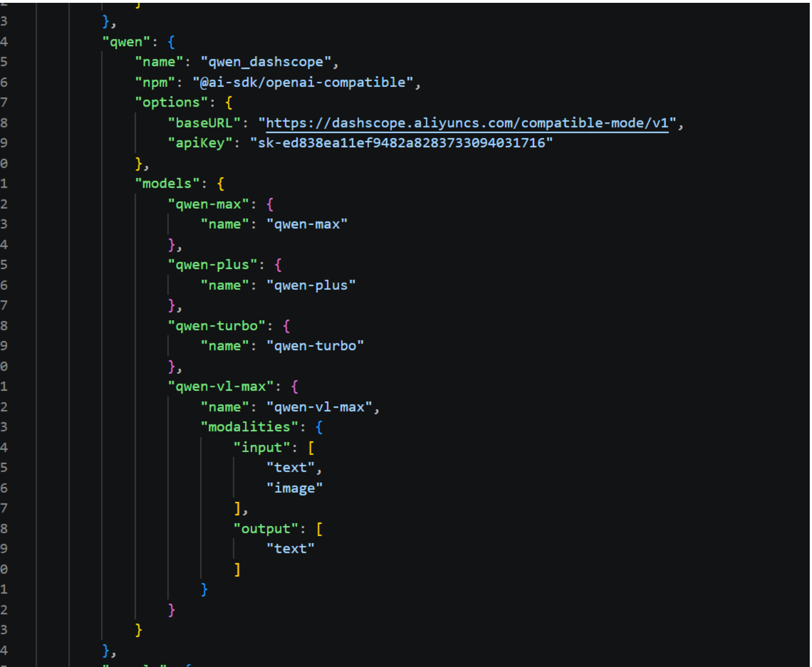Image resolution: width=812 pixels, height=667 pixels.
Task: Select the "qwen-plus" name value string
Action: click(311, 285)
